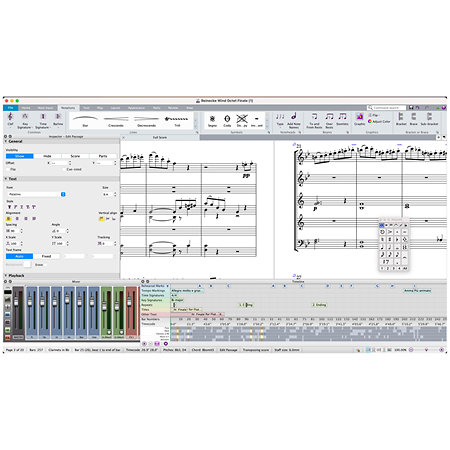The width and height of the screenshot is (450, 450).
Task: Insert the Segno symbol
Action: (x=212, y=121)
